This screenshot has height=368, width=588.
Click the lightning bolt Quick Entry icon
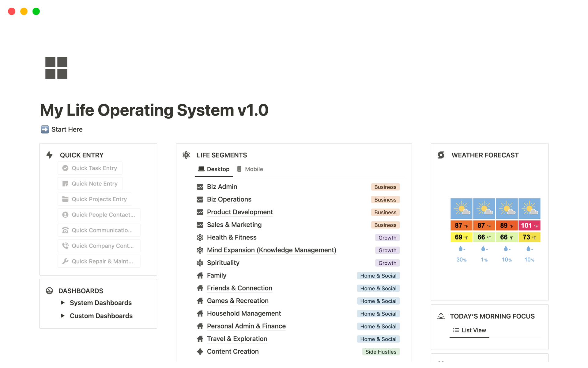pyautogui.click(x=50, y=155)
